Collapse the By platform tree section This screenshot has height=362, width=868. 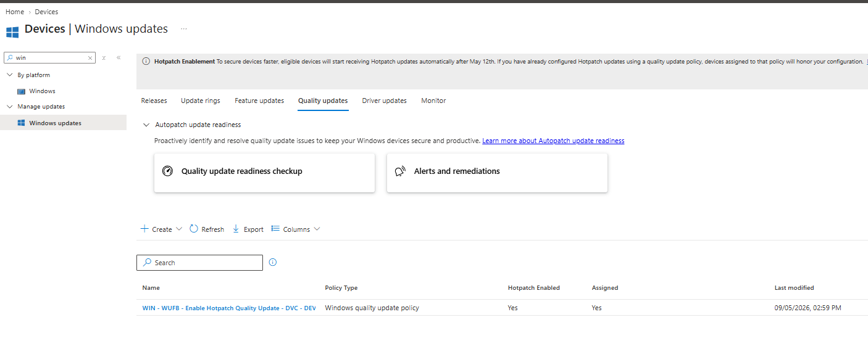coord(9,75)
